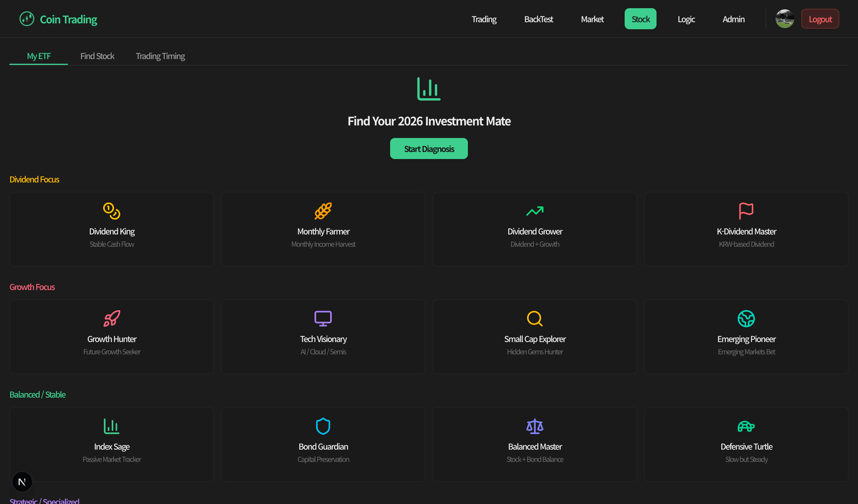This screenshot has width=858, height=504.
Task: Open Admin in the top navigation
Action: coord(733,19)
